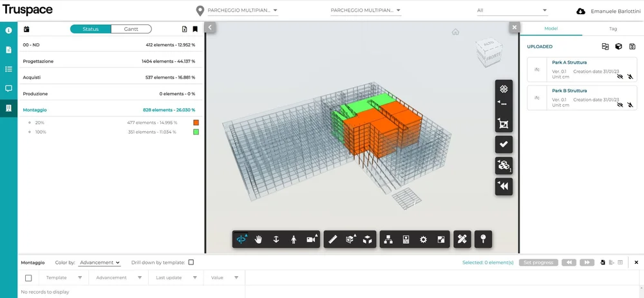This screenshot has width=644, height=298.
Task: Toggle the explode model cube tool
Action: tap(367, 239)
